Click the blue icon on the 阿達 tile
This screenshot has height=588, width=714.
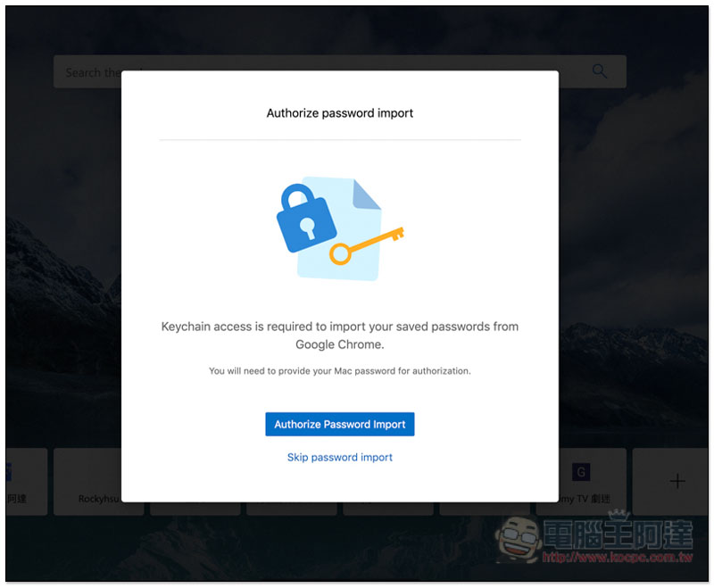(8, 472)
